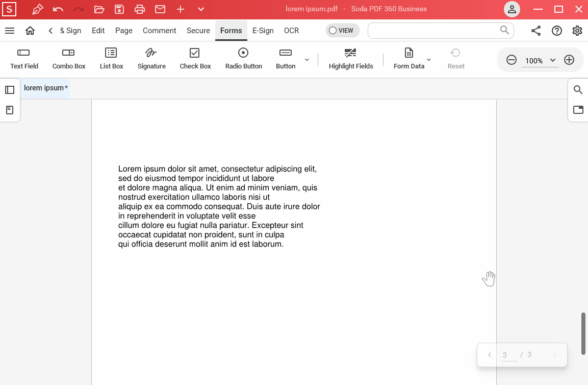The height and width of the screenshot is (385, 588).
Task: Open the hamburger main menu
Action: (x=10, y=31)
